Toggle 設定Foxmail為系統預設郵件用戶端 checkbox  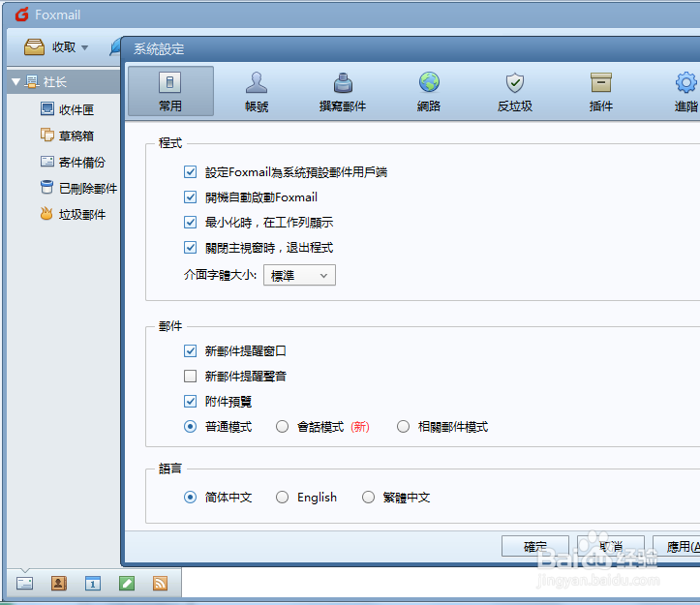coord(190,172)
